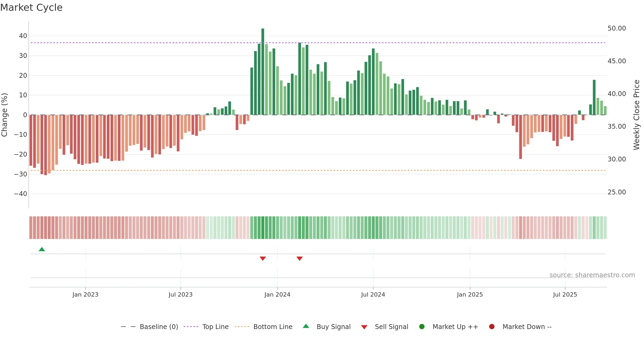This screenshot has height=362, width=644.
Task: Click the 25.00 price axis label
Action: pos(617,192)
